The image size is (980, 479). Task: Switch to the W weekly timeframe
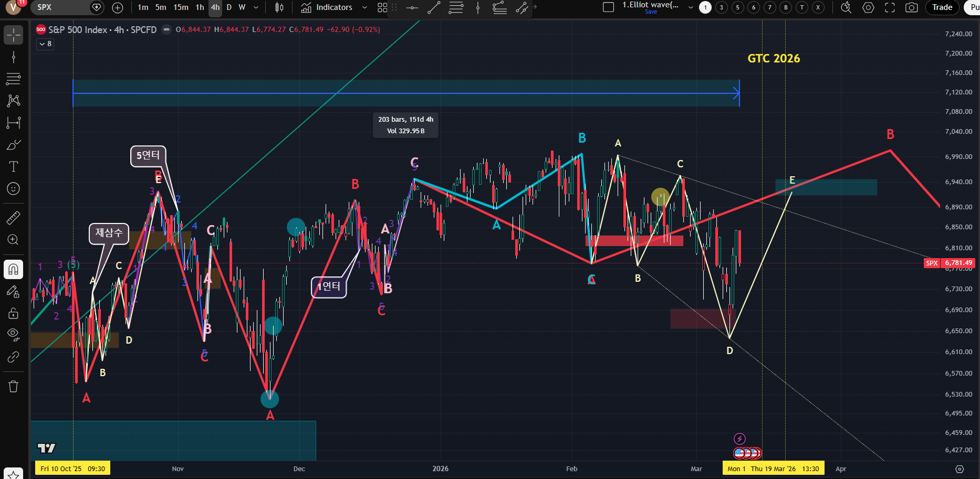click(242, 7)
